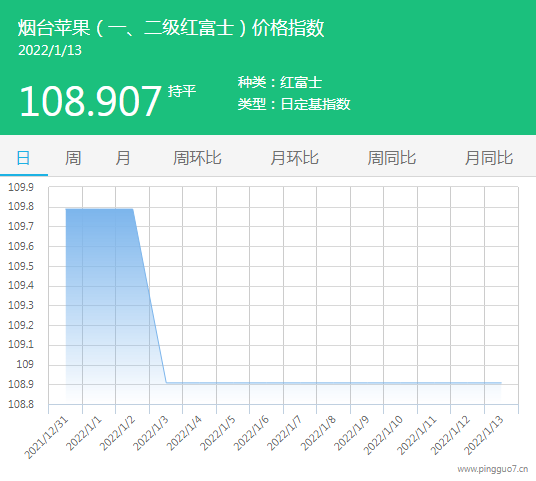This screenshot has width=536, height=481.
Task: Switch to the 月 monthly tab
Action: 122,158
